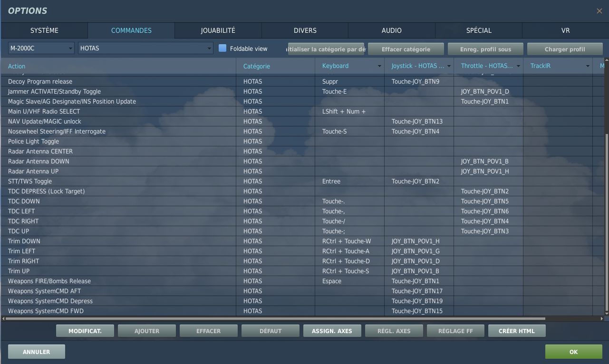Open the SPÉCIAL tab
609x364 pixels.
478,30
